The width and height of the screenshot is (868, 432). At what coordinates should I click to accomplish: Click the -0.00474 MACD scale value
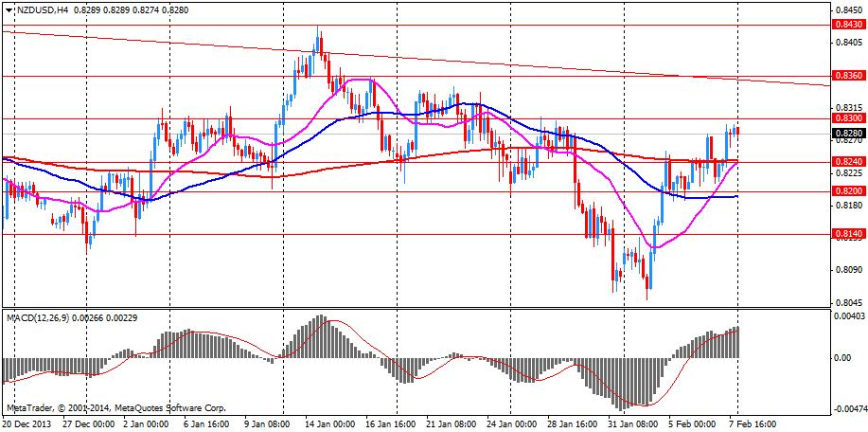point(847,408)
